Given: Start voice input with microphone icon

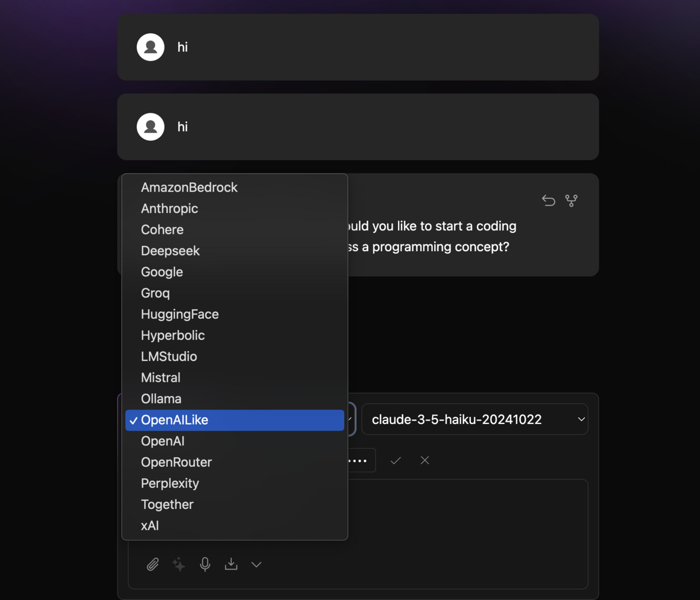Looking at the screenshot, I should 205,564.
